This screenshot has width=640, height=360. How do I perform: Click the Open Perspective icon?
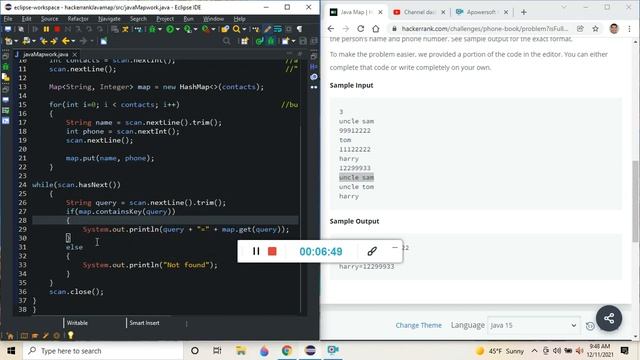coord(244,41)
